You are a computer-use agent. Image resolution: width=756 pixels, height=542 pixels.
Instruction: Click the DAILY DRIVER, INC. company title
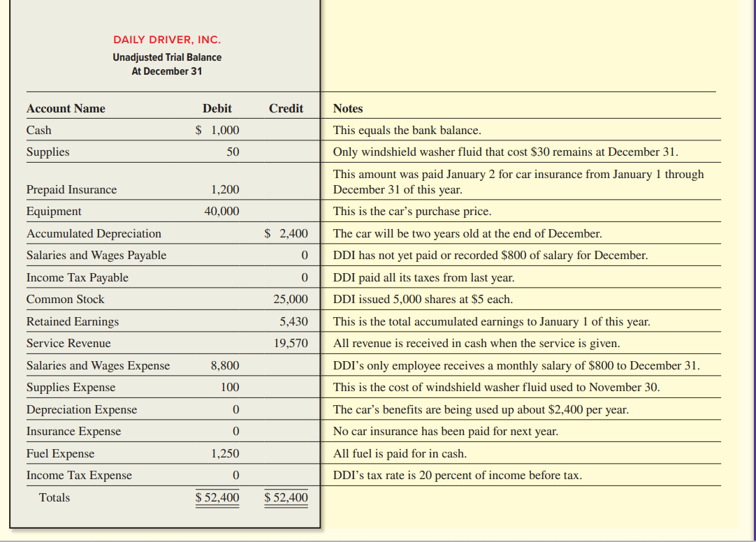[166, 39]
